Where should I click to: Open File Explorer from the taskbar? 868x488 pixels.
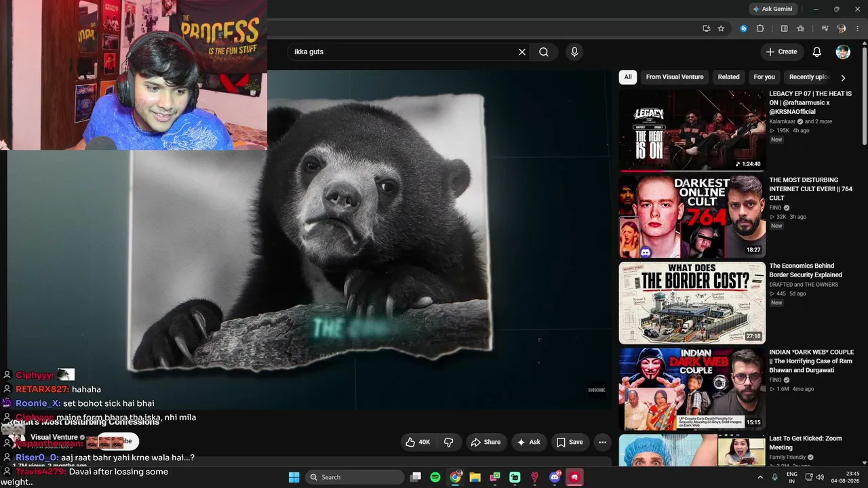tap(475, 477)
